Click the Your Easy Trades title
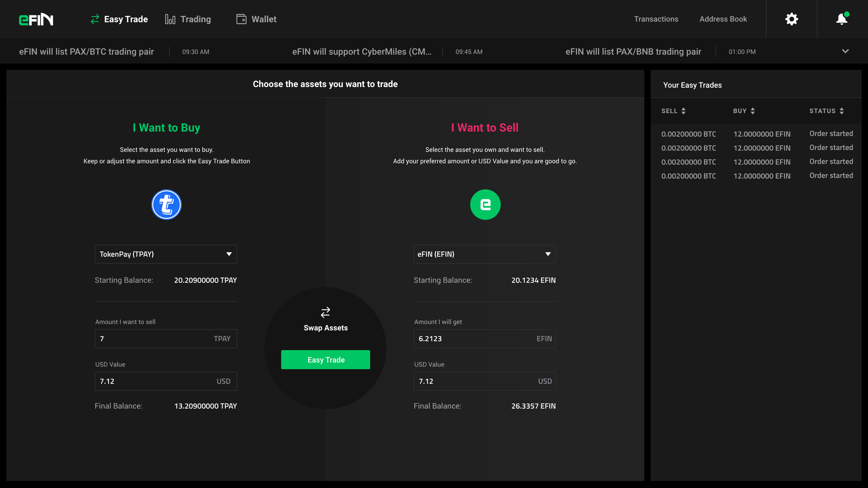 point(692,85)
